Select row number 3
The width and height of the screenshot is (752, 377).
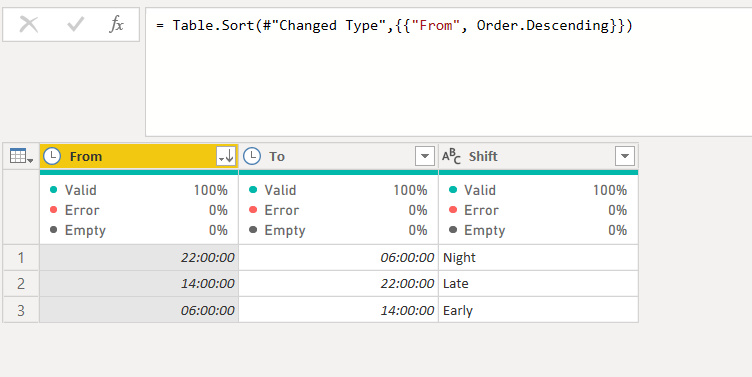21,310
